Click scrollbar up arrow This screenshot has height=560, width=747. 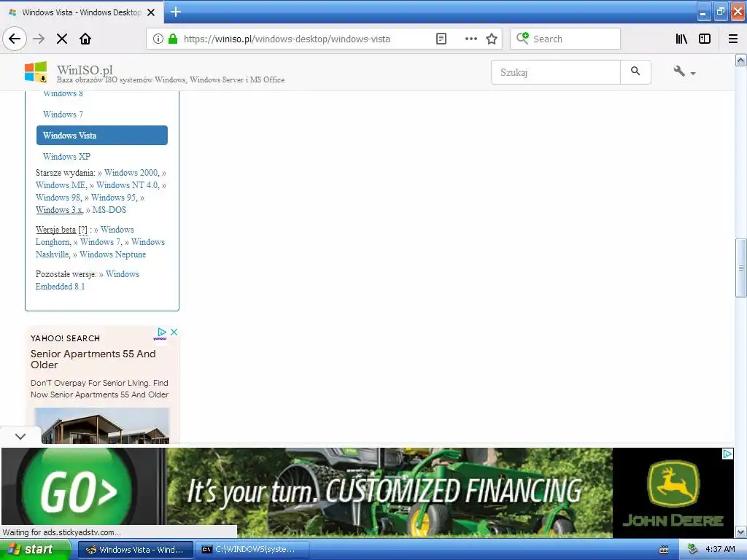[741, 60]
